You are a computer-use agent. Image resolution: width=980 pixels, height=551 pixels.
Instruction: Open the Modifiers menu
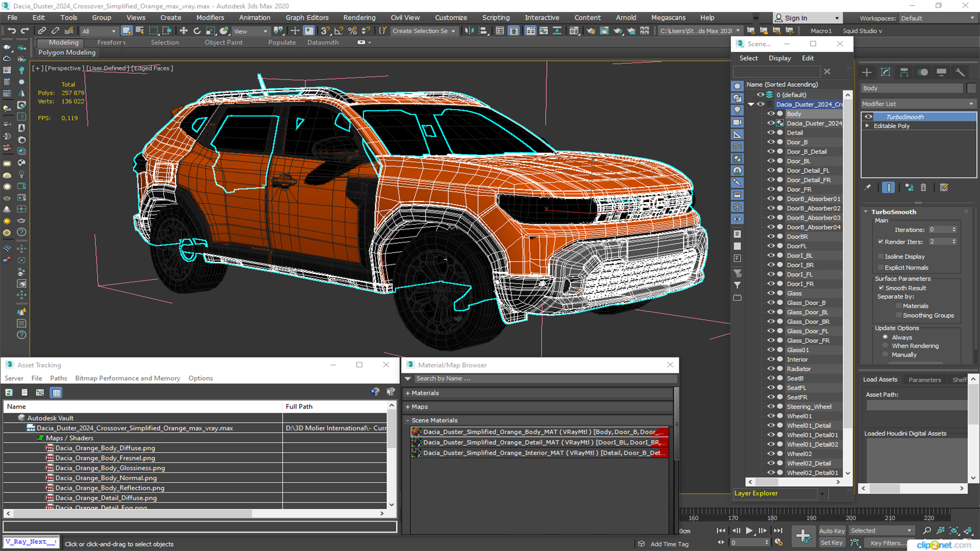click(x=210, y=17)
